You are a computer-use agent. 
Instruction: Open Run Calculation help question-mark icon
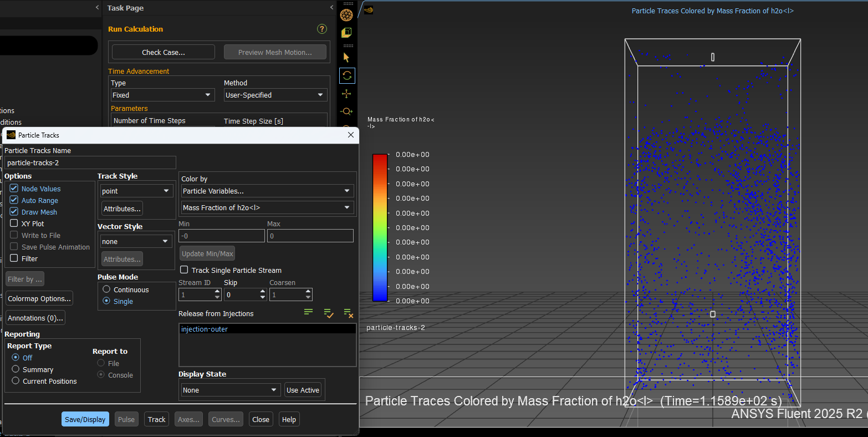click(321, 29)
